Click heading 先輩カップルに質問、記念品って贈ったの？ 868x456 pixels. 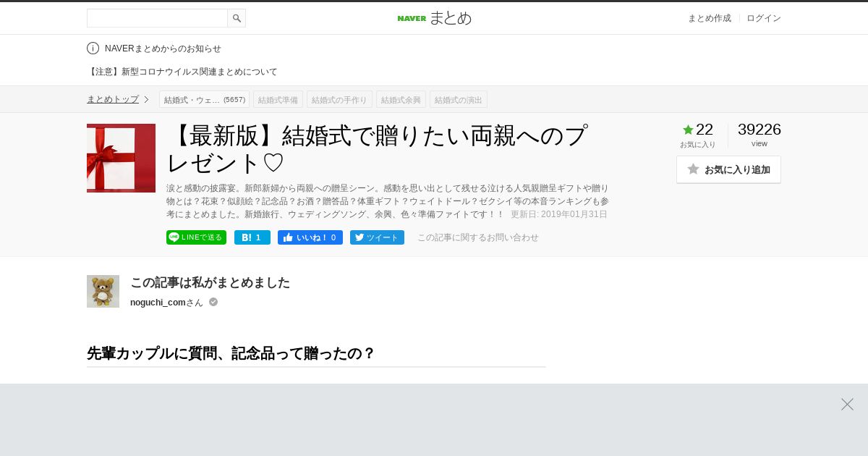pyautogui.click(x=231, y=353)
